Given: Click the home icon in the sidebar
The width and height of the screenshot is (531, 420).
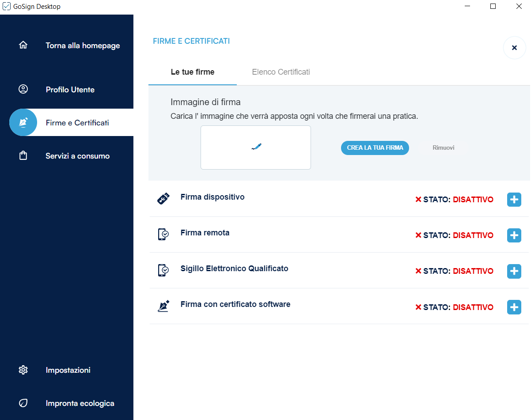Looking at the screenshot, I should point(23,45).
